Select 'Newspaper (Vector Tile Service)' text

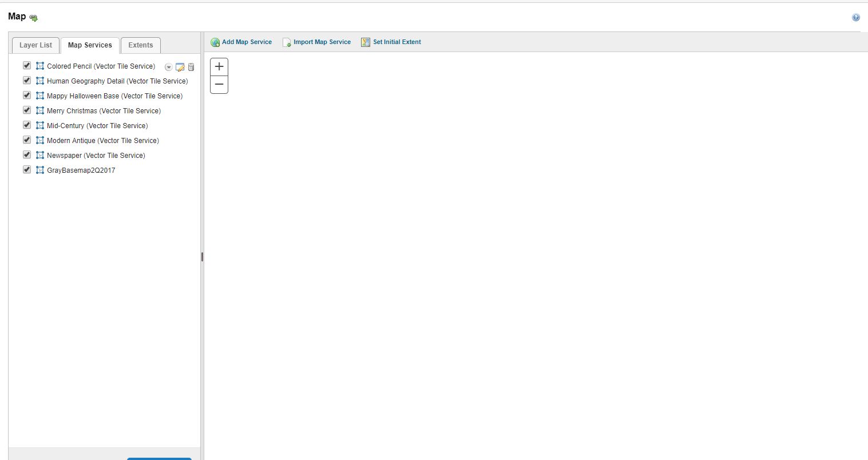(96, 156)
